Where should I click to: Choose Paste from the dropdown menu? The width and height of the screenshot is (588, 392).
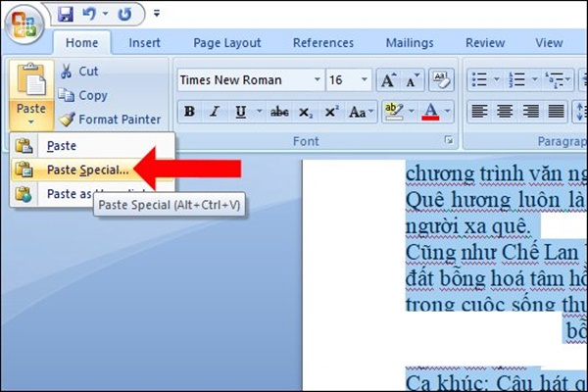(92, 146)
